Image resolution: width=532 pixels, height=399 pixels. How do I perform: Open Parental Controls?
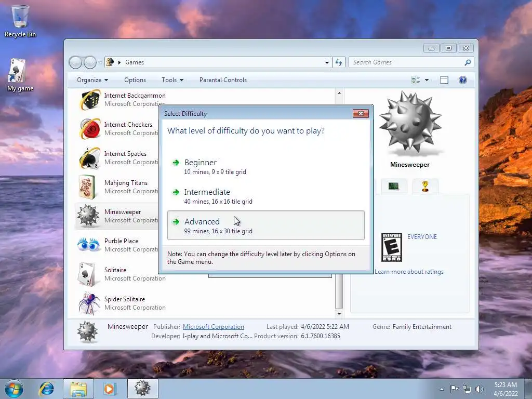pyautogui.click(x=223, y=80)
